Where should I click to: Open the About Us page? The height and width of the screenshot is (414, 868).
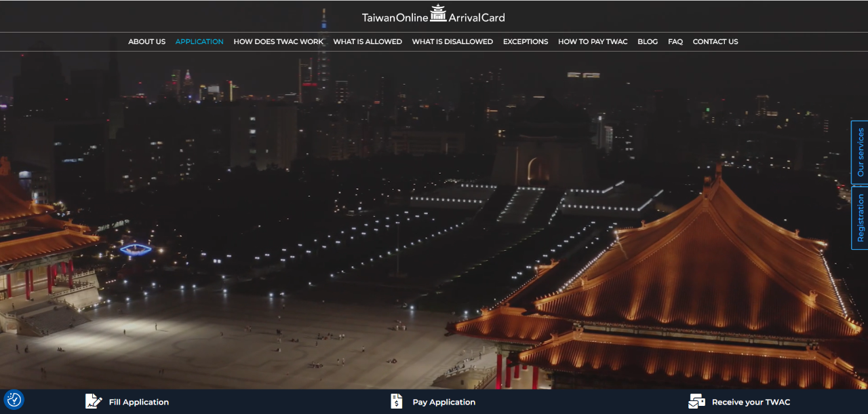(146, 42)
